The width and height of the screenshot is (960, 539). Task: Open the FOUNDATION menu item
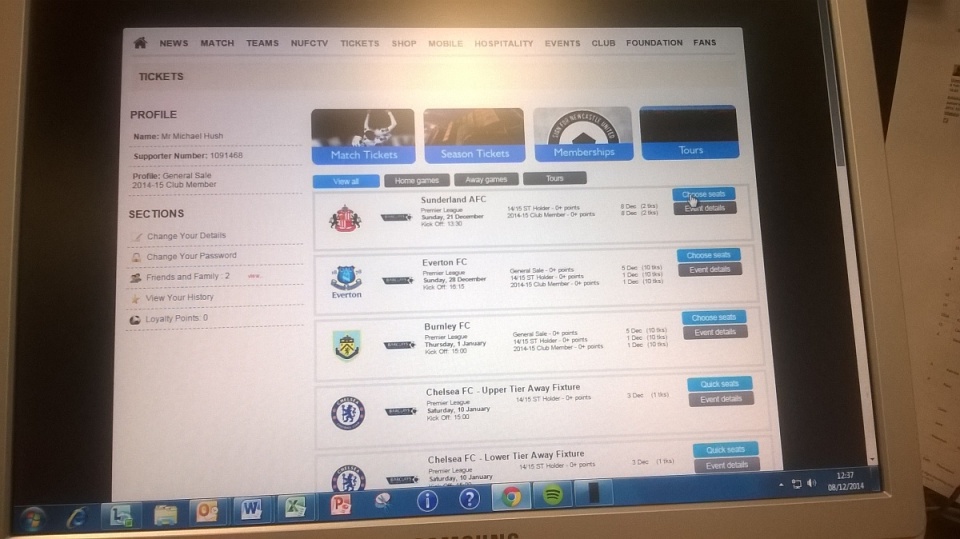coord(654,42)
